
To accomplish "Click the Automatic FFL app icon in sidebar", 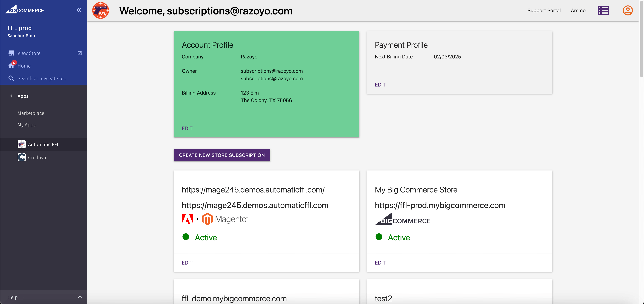I will (x=21, y=144).
